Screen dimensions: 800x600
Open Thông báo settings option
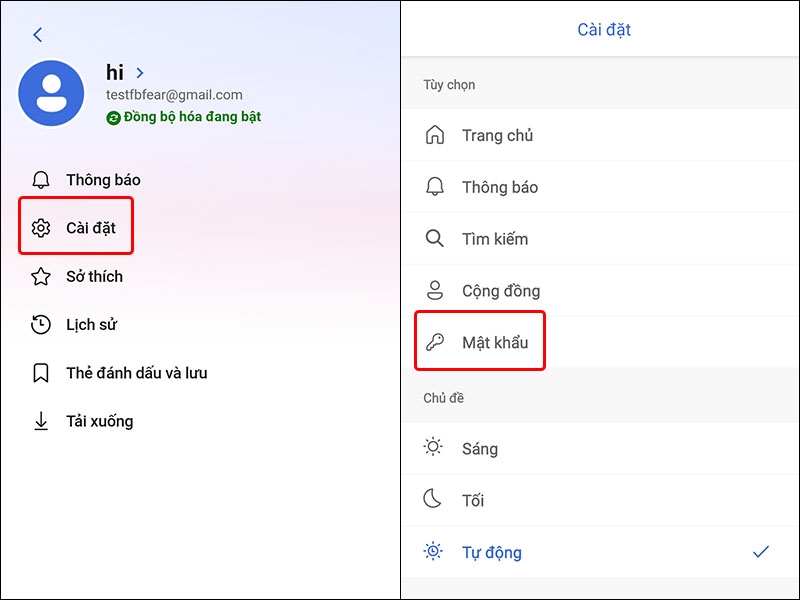pyautogui.click(x=601, y=187)
